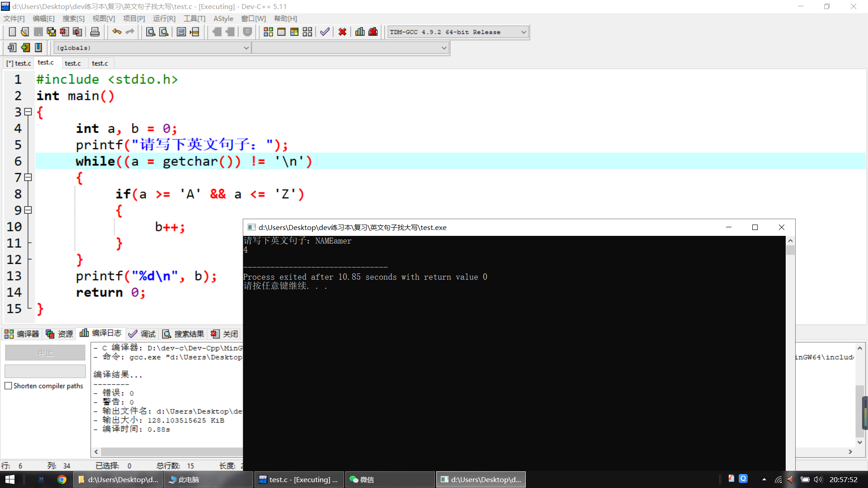The height and width of the screenshot is (488, 868).
Task: Open the 视图[V] menu
Action: click(x=104, y=19)
